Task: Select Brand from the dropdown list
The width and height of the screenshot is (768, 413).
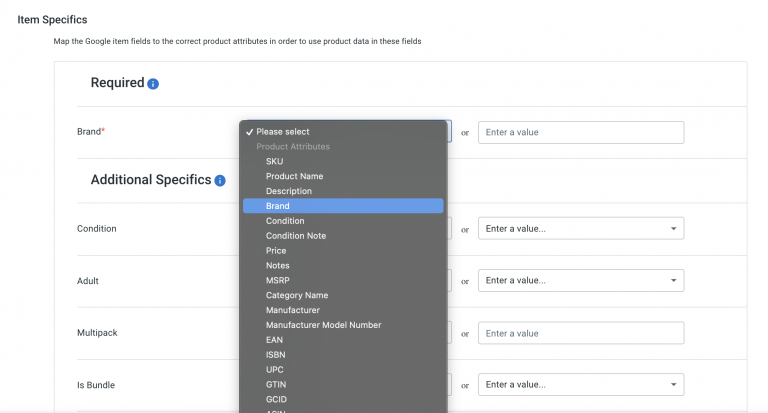Action: click(x=278, y=206)
